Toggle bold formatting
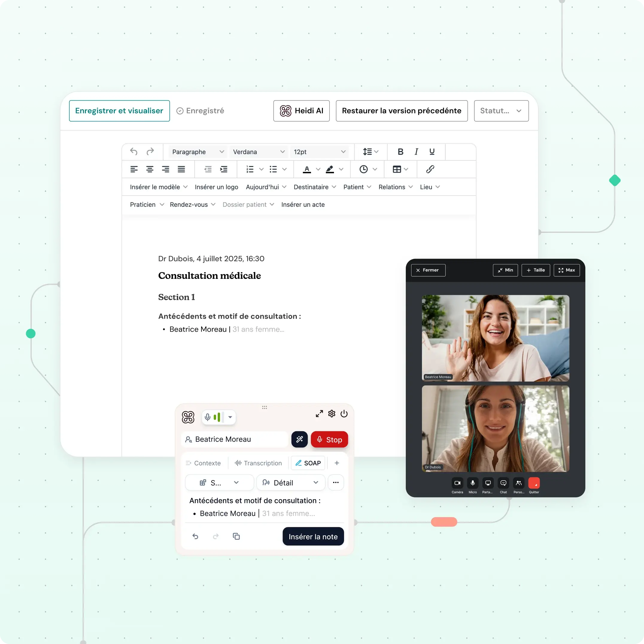Image resolution: width=644 pixels, height=644 pixels. [x=400, y=152]
